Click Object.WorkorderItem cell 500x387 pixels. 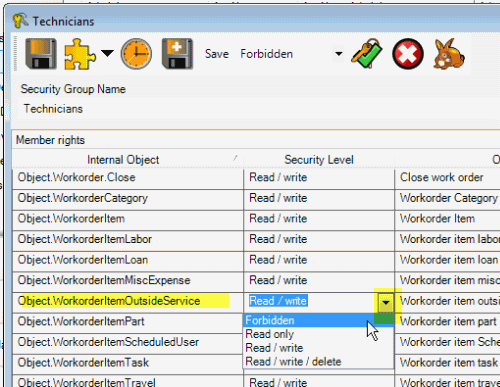click(128, 219)
